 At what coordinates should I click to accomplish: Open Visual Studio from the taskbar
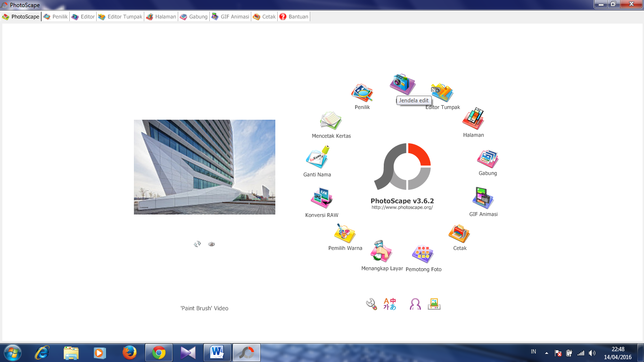point(188,353)
